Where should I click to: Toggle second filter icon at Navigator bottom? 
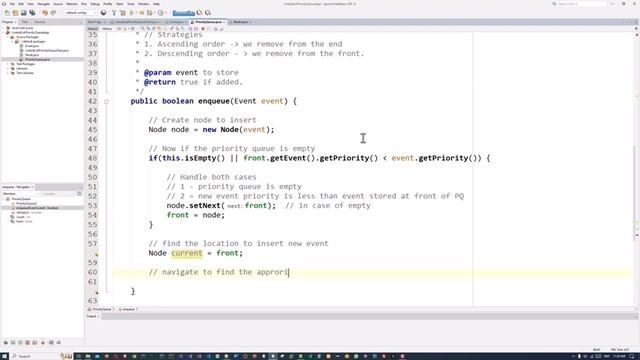[13, 343]
